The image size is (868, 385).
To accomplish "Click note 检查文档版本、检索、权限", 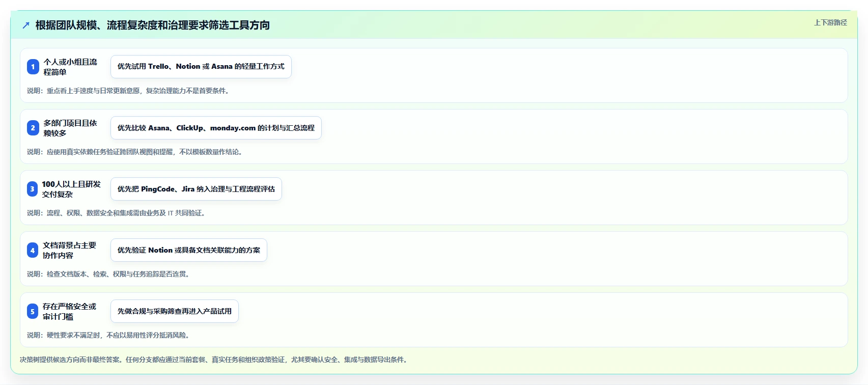I will point(109,274).
